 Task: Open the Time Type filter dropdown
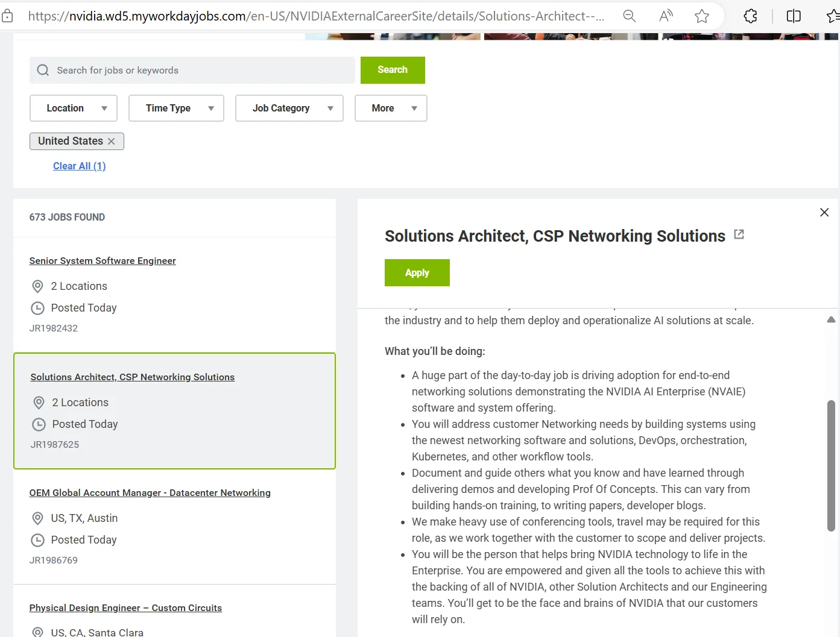176,108
